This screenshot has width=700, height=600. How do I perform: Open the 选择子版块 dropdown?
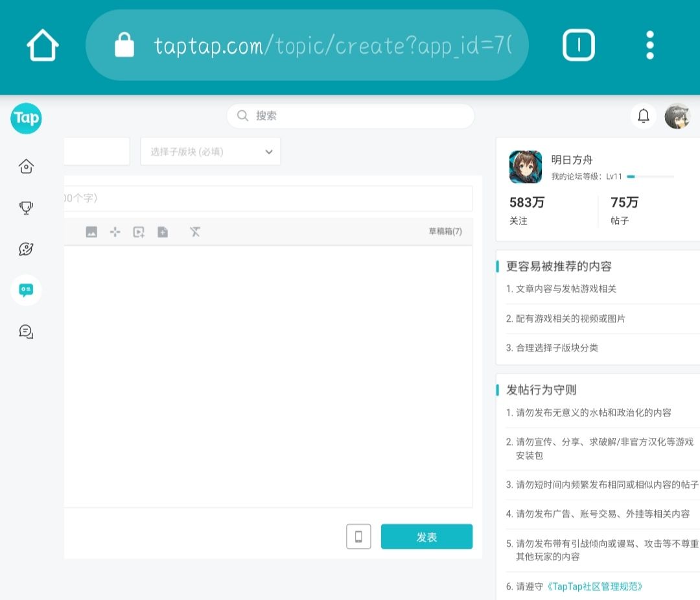210,151
